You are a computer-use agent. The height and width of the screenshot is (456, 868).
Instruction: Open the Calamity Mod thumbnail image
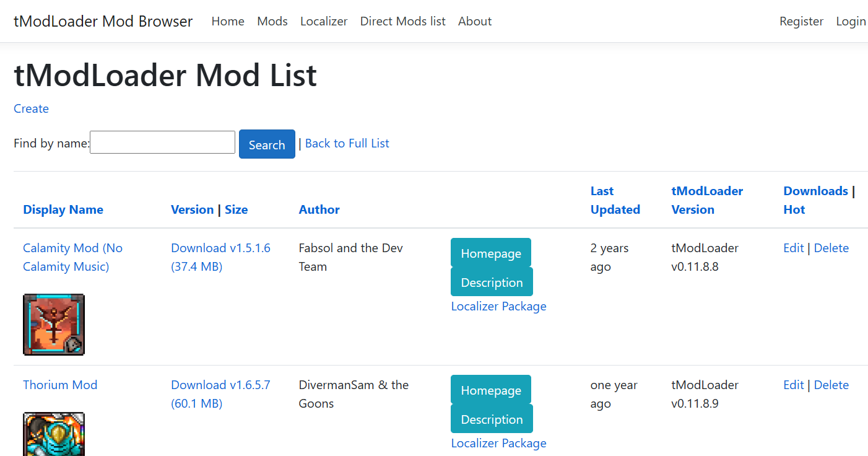[x=53, y=324]
